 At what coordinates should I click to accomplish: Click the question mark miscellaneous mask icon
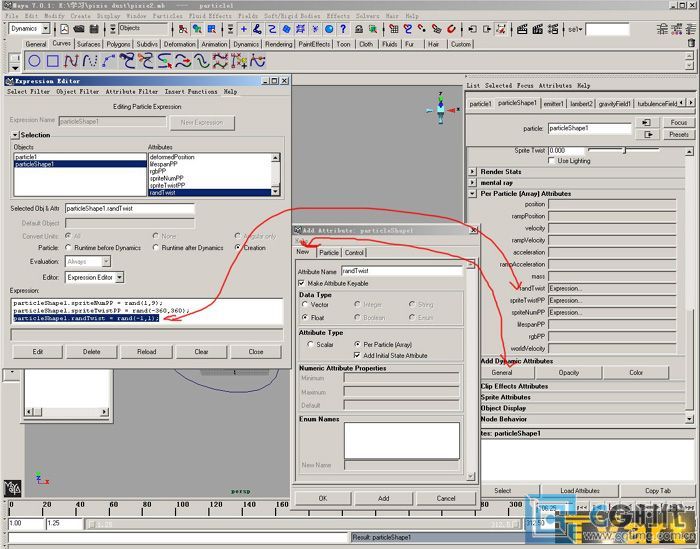[343, 29]
